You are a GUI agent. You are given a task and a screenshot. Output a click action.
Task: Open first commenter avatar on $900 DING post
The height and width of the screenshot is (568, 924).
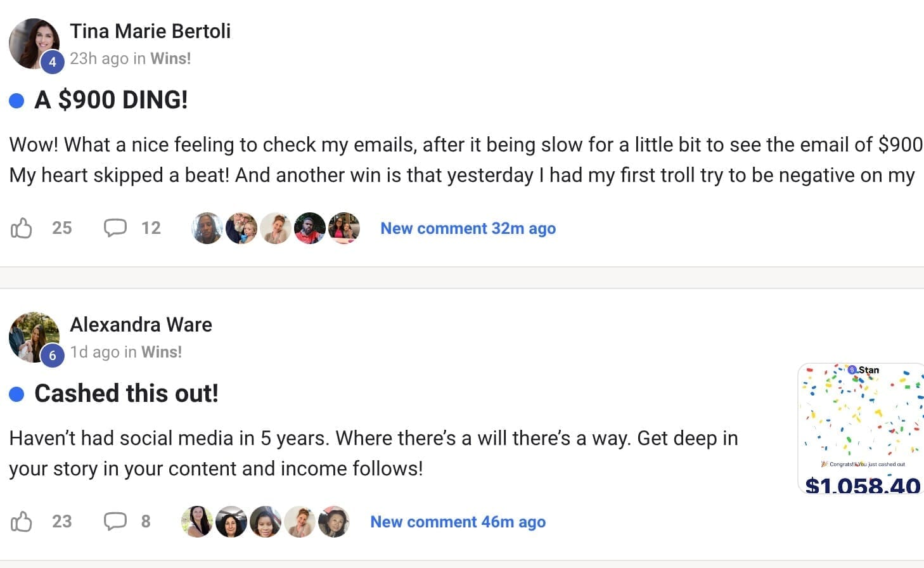207,228
